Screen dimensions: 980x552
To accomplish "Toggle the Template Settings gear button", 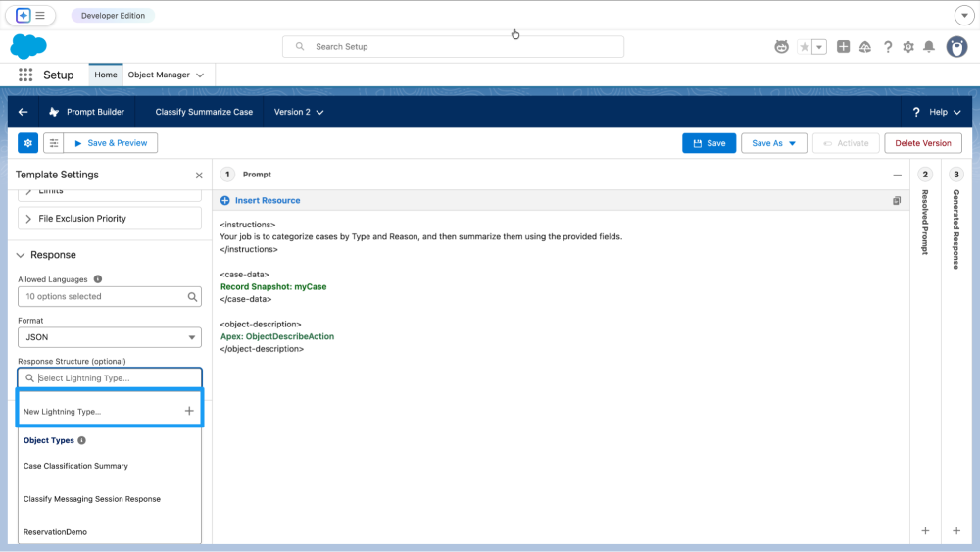I will (28, 143).
